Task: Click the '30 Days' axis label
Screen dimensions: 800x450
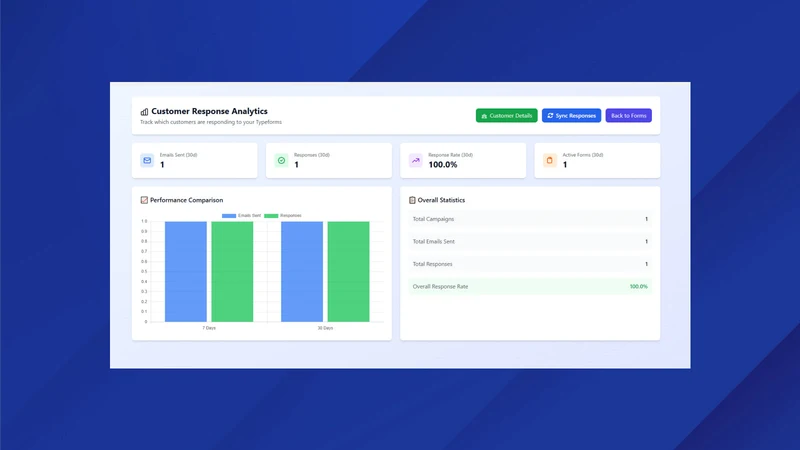Action: 325,328
